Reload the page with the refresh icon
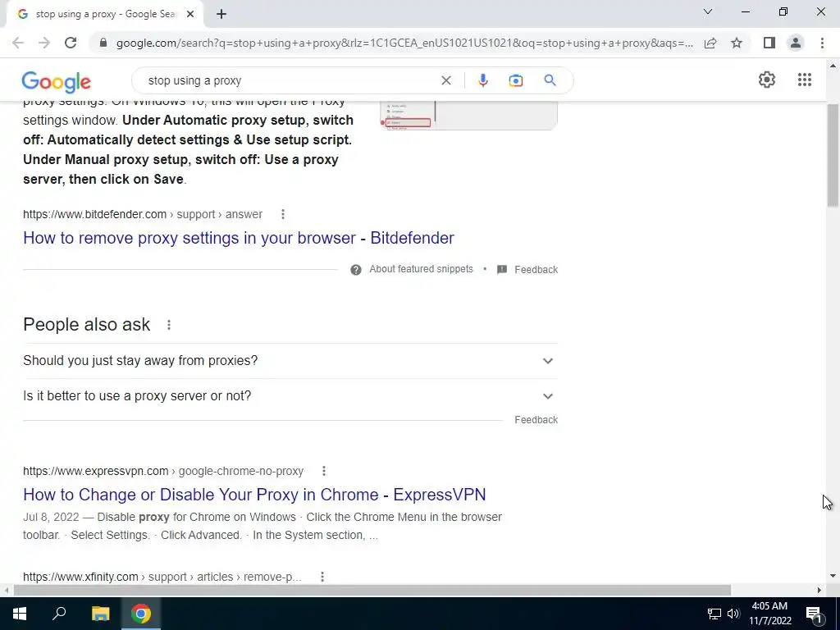Image resolution: width=840 pixels, height=630 pixels. click(71, 43)
